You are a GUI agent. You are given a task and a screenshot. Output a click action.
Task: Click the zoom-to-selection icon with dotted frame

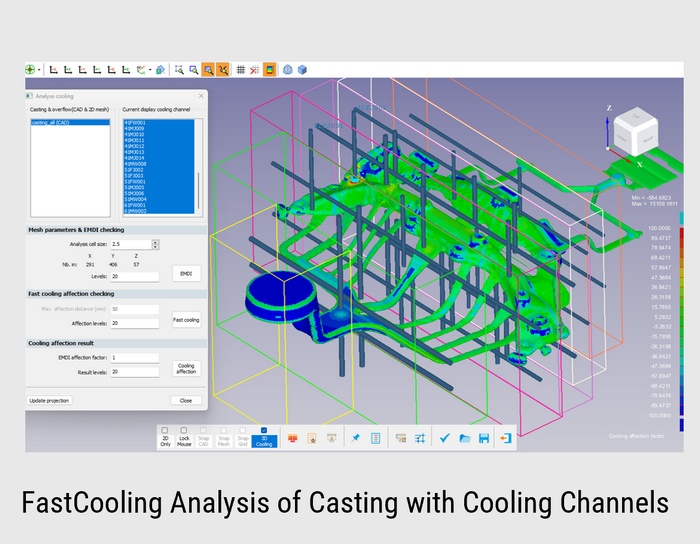coord(179,70)
